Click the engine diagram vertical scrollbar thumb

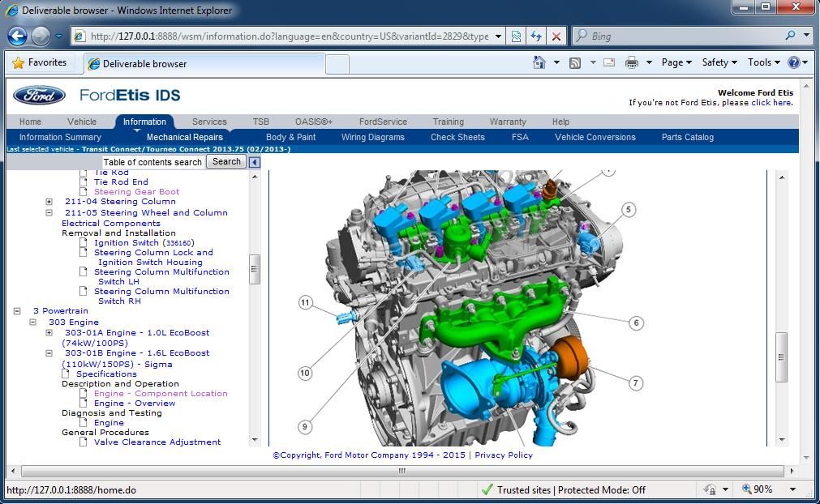(781, 357)
